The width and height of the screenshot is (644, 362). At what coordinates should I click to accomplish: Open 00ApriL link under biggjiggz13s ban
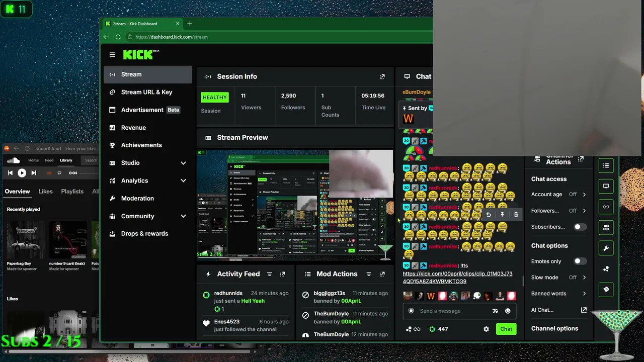pos(351,301)
